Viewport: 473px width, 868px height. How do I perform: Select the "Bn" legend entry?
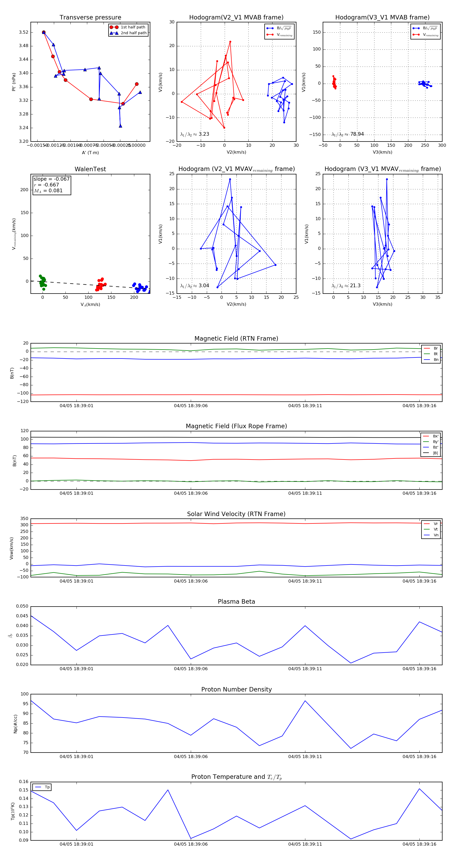(x=431, y=360)
